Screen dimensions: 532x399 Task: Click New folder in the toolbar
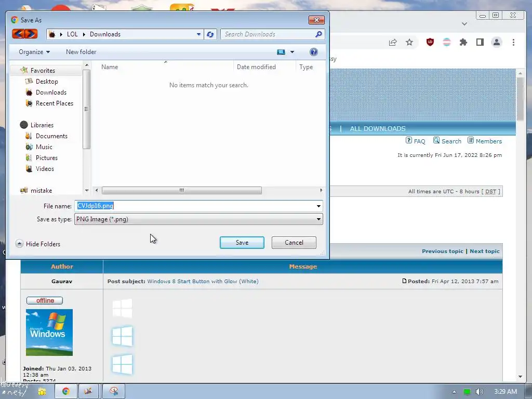pos(81,52)
